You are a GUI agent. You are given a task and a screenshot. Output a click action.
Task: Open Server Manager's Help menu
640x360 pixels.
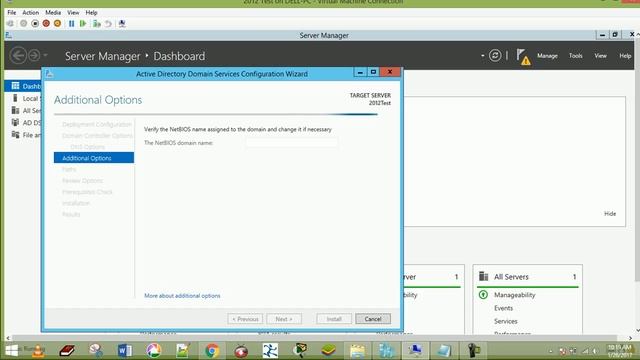coord(625,56)
